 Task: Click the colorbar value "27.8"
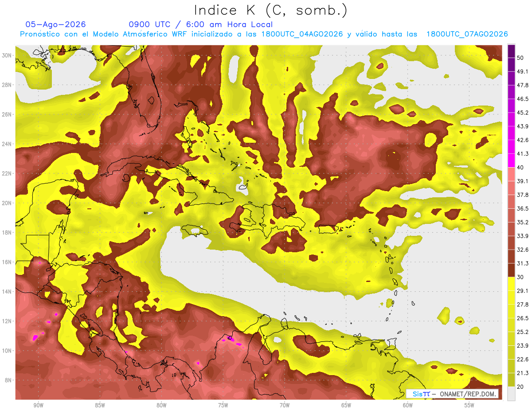click(522, 305)
